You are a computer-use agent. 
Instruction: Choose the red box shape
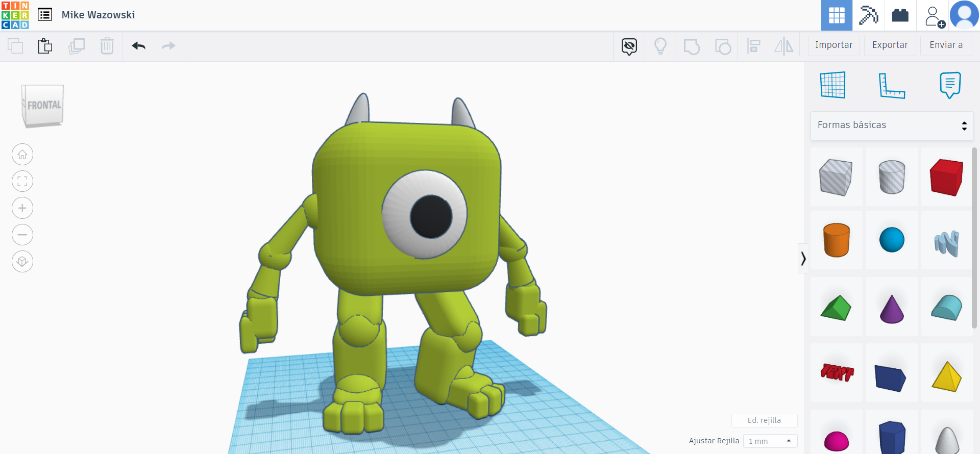tap(947, 177)
